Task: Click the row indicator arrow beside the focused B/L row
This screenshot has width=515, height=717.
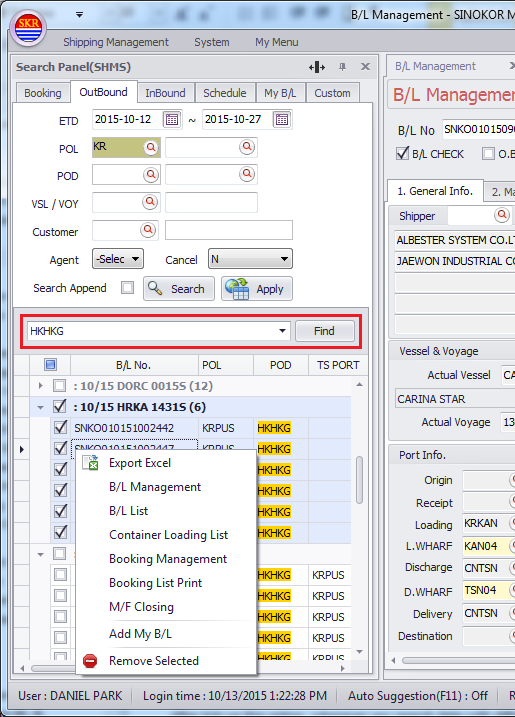Action: pos(21,449)
